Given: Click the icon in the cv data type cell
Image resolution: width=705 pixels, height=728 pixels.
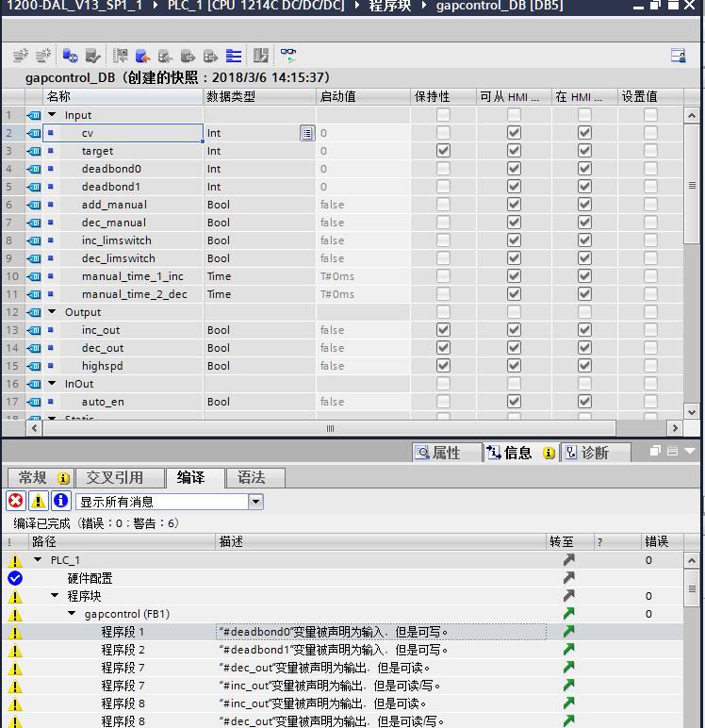Looking at the screenshot, I should point(306,133).
